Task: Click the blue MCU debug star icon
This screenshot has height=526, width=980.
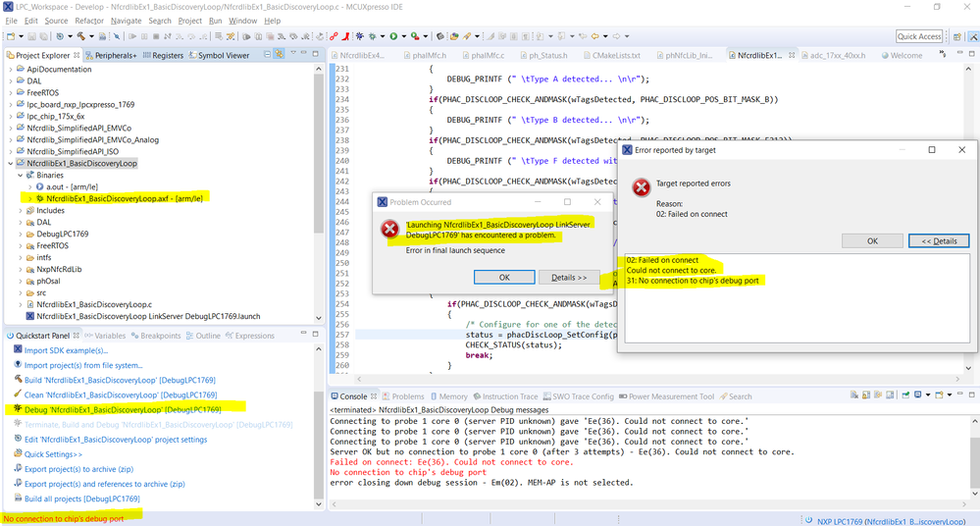Action: (x=359, y=36)
